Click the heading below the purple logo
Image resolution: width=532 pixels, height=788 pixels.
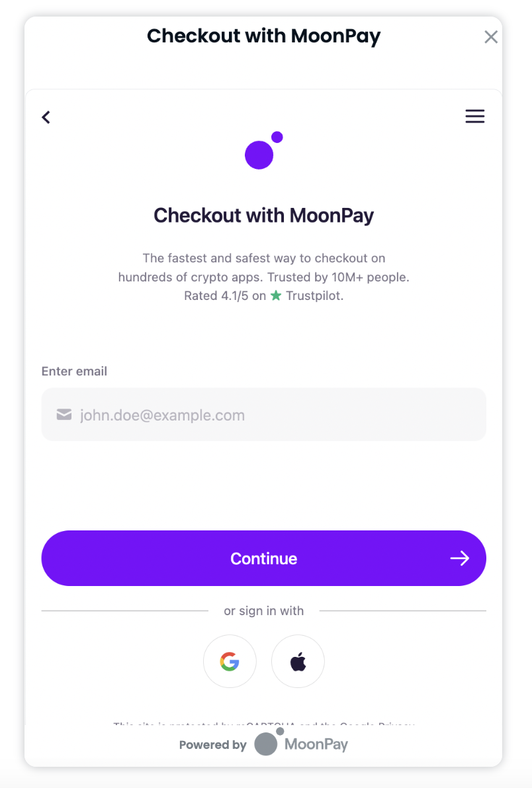263,215
